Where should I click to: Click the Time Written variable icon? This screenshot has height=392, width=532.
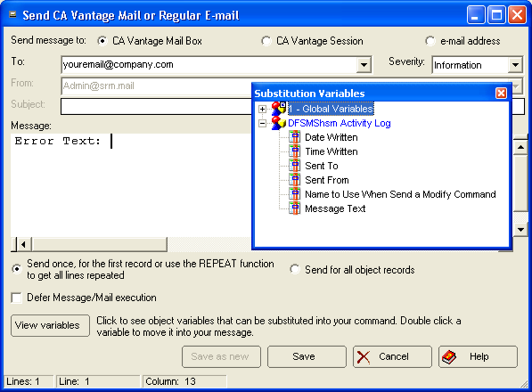(x=294, y=151)
